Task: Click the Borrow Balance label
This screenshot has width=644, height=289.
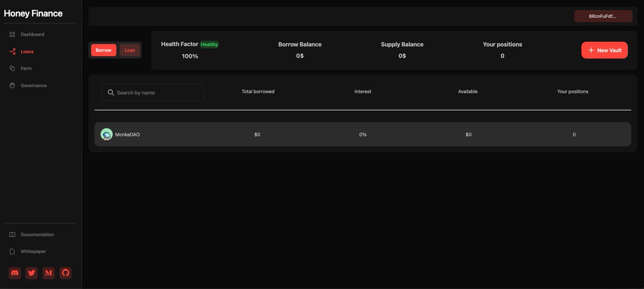Action: [300, 45]
